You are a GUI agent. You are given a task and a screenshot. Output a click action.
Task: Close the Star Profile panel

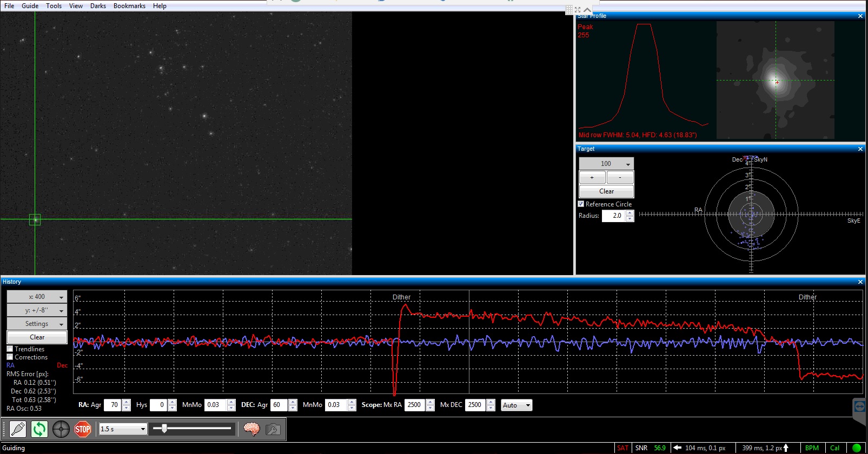(x=860, y=16)
